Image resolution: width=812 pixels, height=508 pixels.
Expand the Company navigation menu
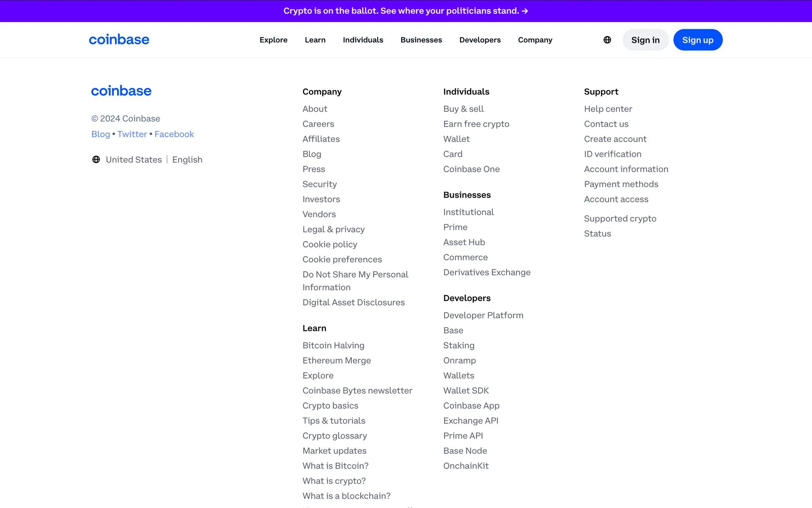(x=535, y=40)
